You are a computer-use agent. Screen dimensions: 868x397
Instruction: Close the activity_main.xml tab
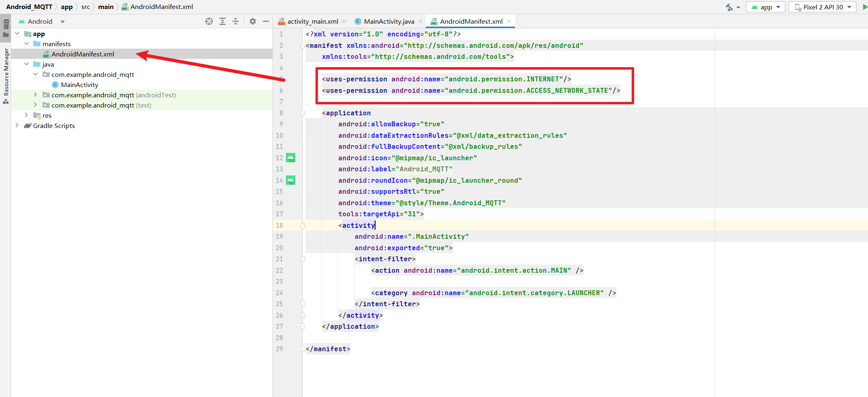click(344, 21)
